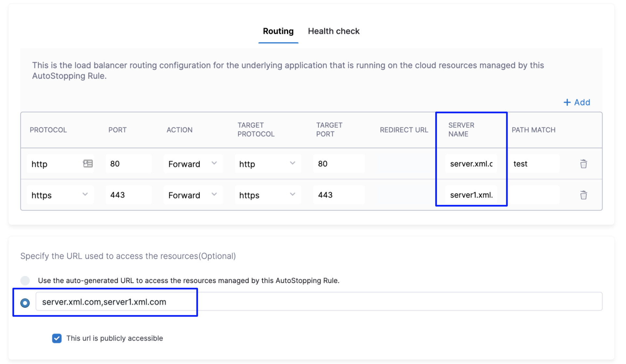Select the custom URL radio button
This screenshot has width=626, height=364.
25,303
